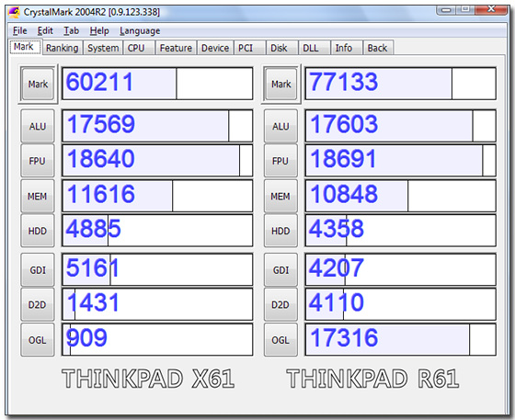The width and height of the screenshot is (515, 420).
Task: Click the Mark button in R61 panel
Action: point(280,84)
